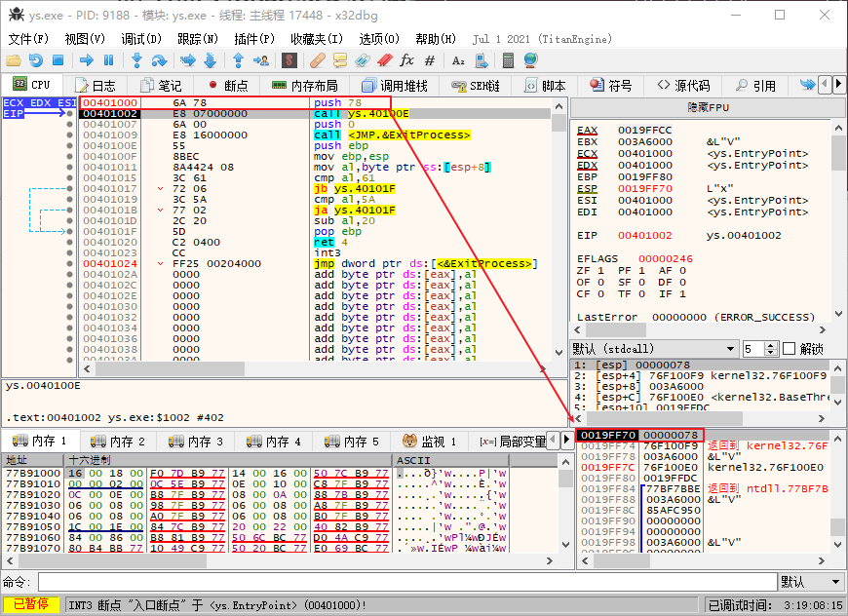This screenshot has width=848, height=616.
Task: Switch to the 内存布局 tab
Action: 304,86
